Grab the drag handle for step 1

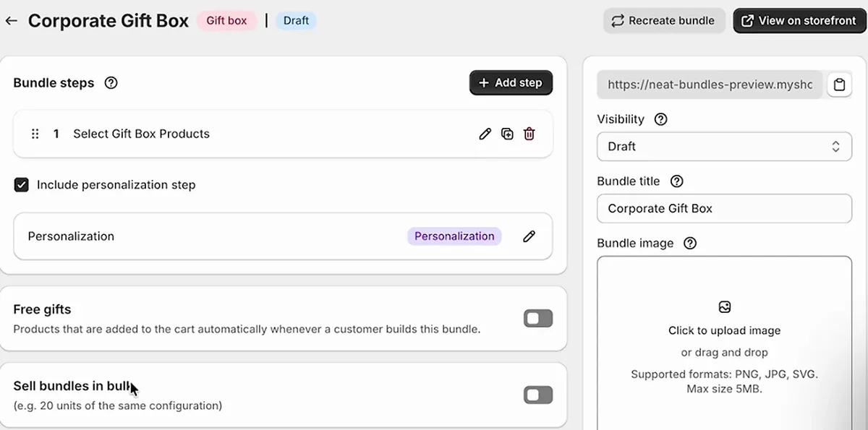tap(35, 134)
